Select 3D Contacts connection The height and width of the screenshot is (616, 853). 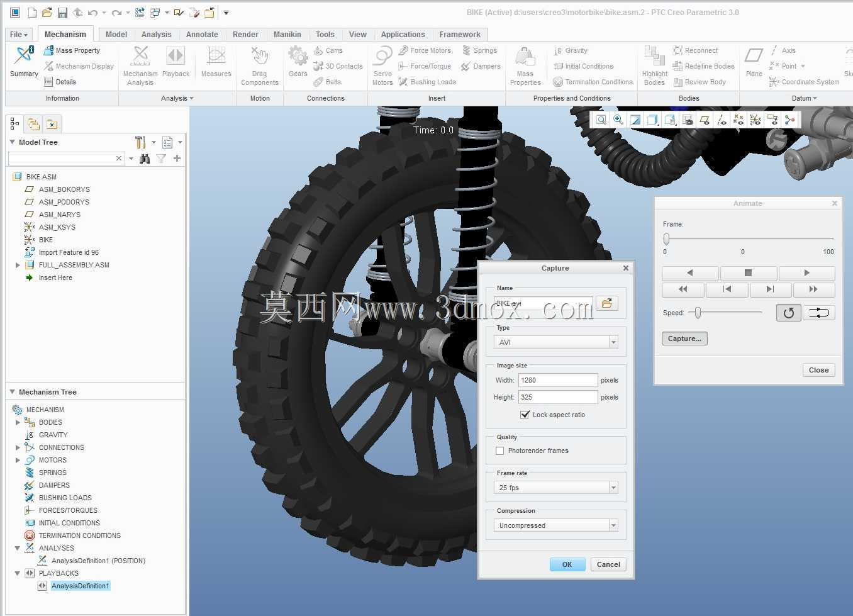pos(338,66)
